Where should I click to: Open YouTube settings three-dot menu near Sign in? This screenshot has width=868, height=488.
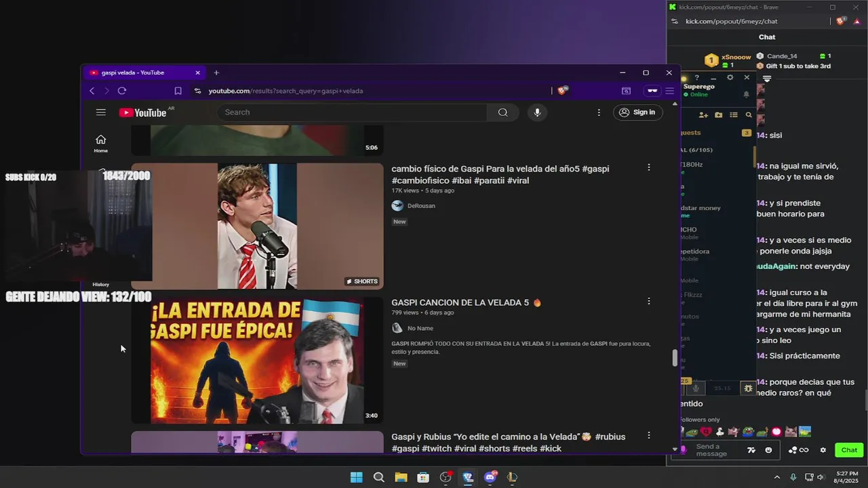599,113
